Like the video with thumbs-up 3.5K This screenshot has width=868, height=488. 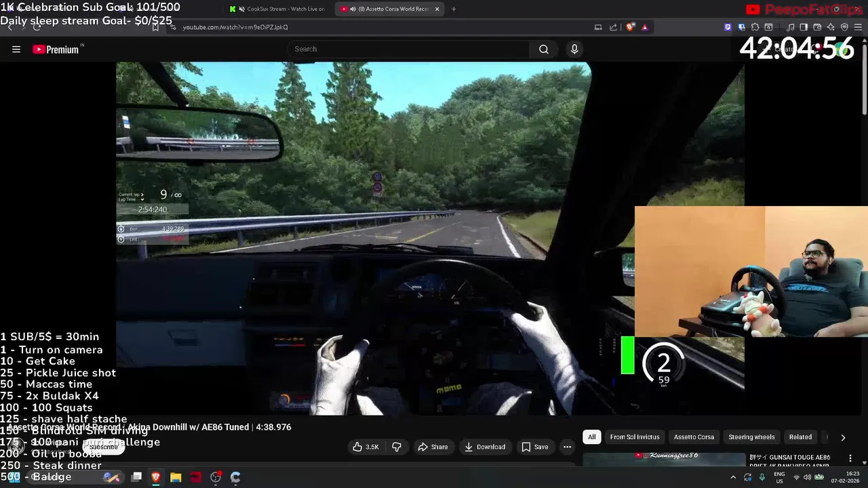click(x=366, y=447)
